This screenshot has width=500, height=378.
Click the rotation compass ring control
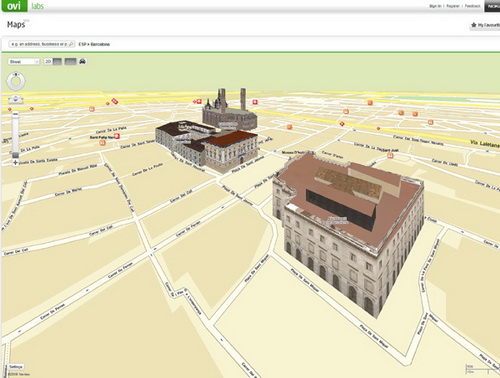coord(16,81)
